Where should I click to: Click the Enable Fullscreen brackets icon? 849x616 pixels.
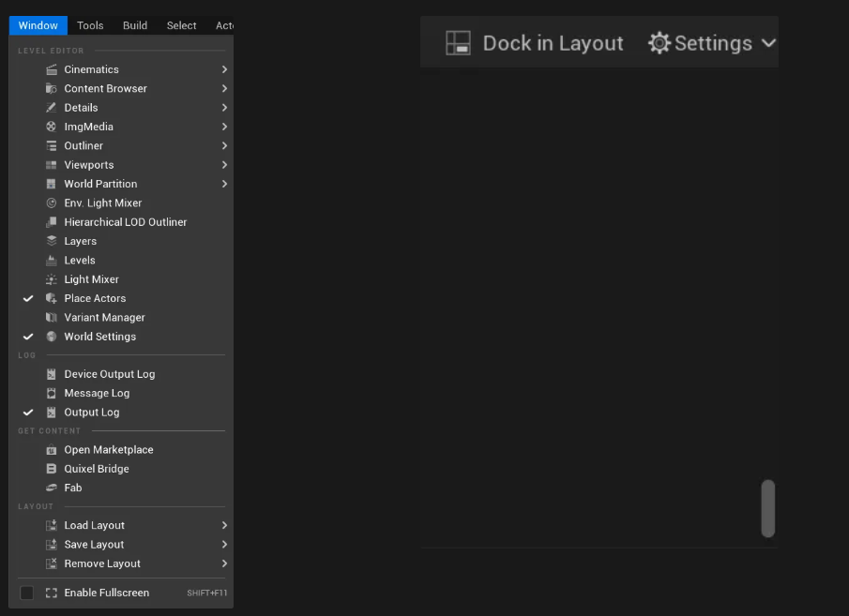tap(52, 593)
